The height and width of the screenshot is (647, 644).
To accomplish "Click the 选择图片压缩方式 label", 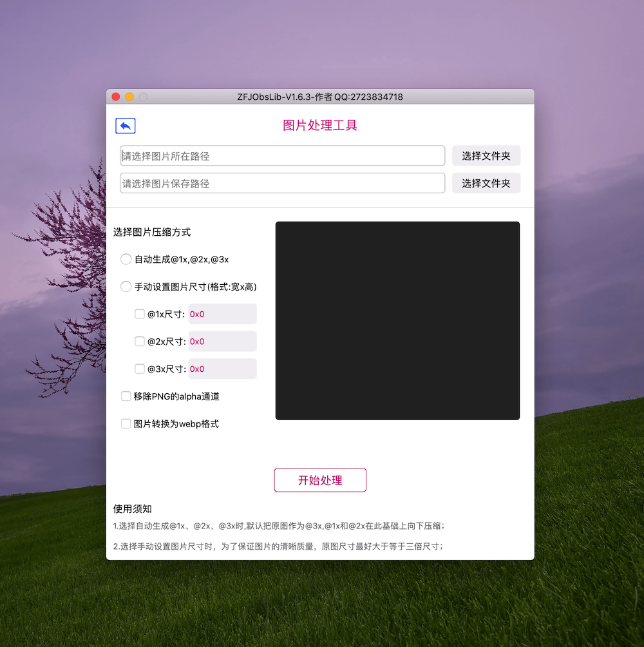I will tap(152, 232).
